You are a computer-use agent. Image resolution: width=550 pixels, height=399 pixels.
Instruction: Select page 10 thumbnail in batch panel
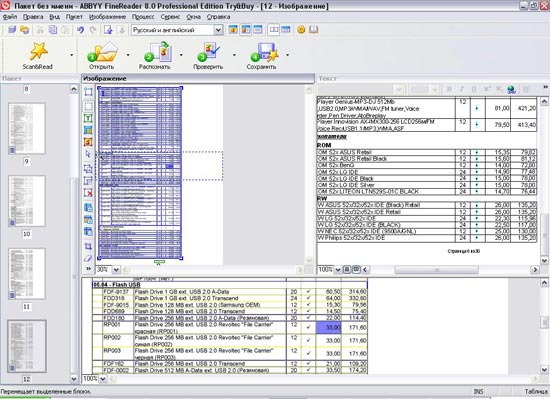pyautogui.click(x=27, y=201)
